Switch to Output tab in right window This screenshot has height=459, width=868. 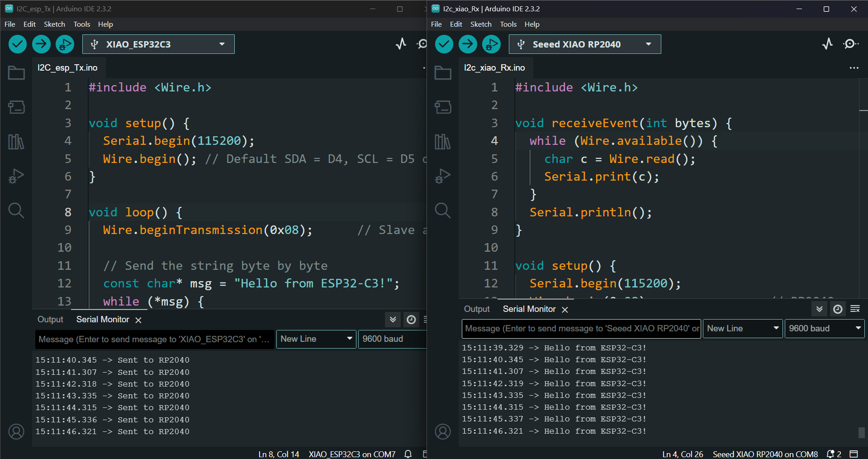tap(477, 309)
